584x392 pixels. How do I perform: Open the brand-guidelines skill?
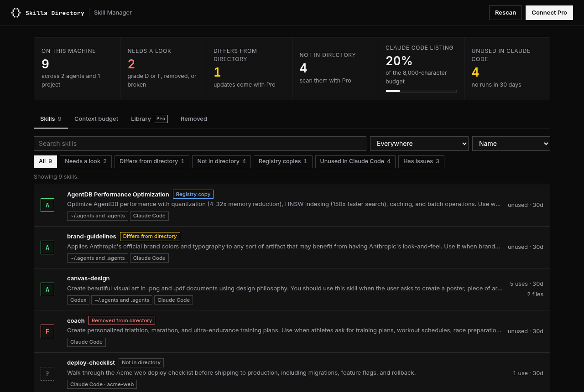pos(292,248)
